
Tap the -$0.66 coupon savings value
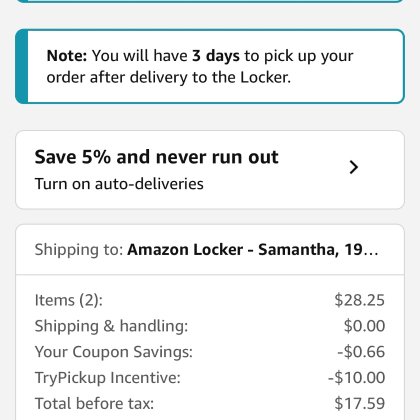(x=361, y=352)
